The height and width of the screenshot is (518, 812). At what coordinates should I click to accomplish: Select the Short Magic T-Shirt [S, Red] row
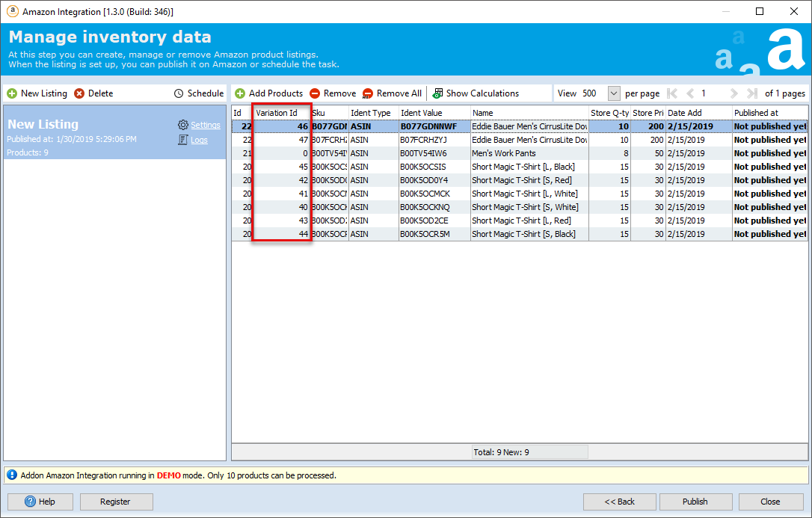520,180
